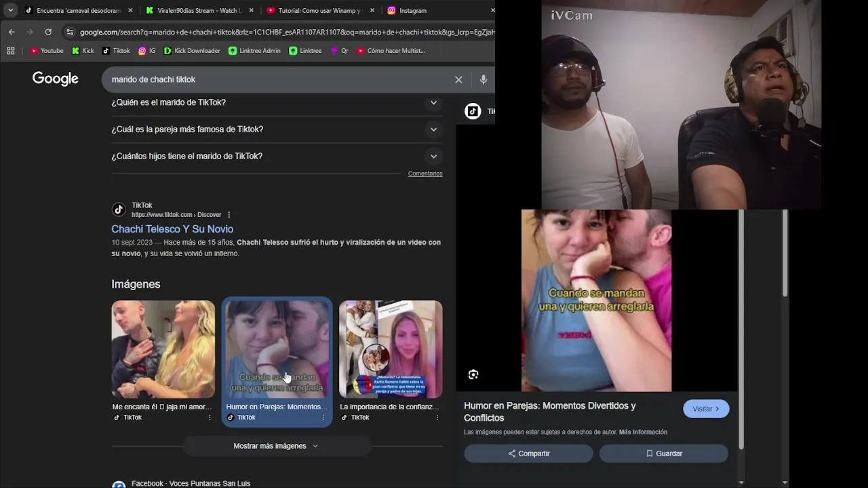Image resolution: width=868 pixels, height=488 pixels.
Task: Focus the browser address bar URL
Action: tap(287, 32)
